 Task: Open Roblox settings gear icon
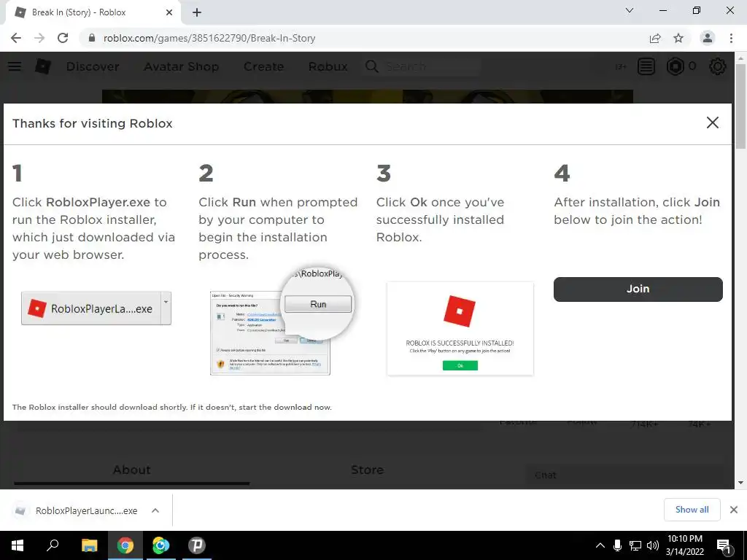click(718, 66)
